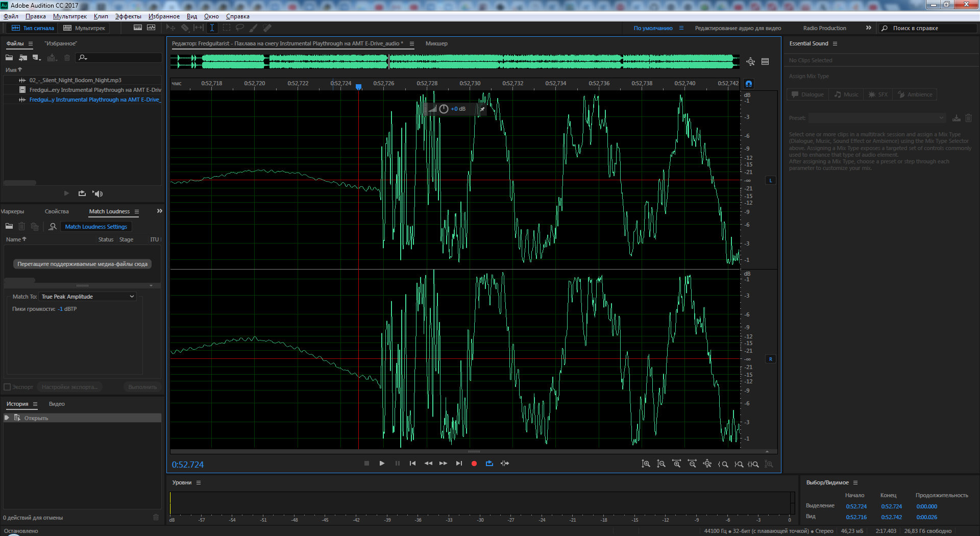Stop playback with the transport Stop button
The image size is (980, 536).
point(366,464)
